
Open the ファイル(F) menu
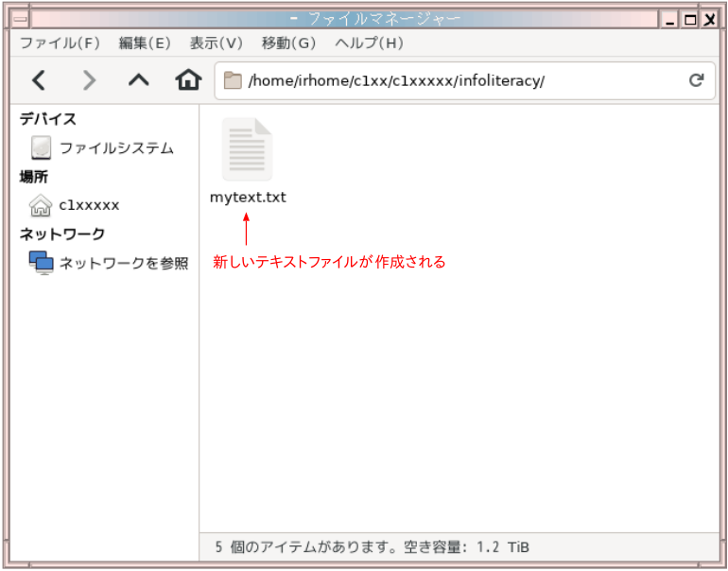[x=60, y=43]
